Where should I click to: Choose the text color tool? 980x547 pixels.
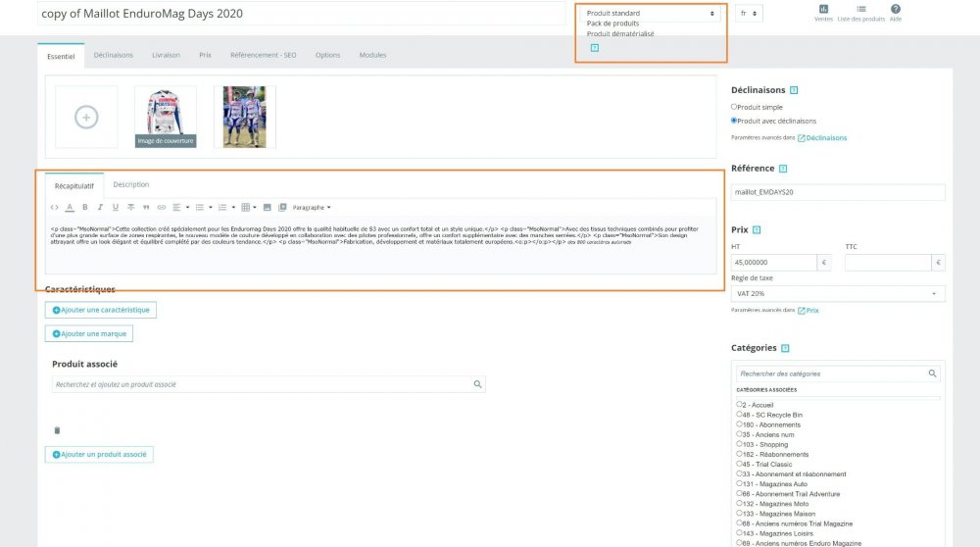[x=70, y=208]
